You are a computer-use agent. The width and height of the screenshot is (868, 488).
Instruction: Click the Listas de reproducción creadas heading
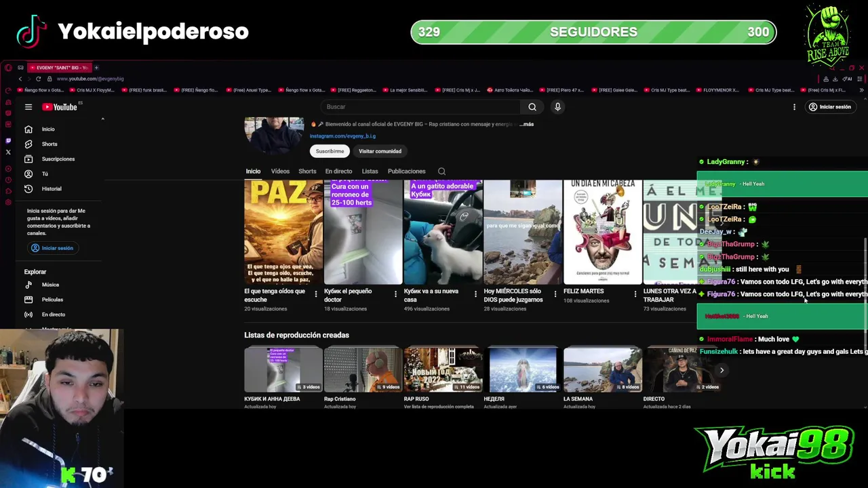coord(296,335)
